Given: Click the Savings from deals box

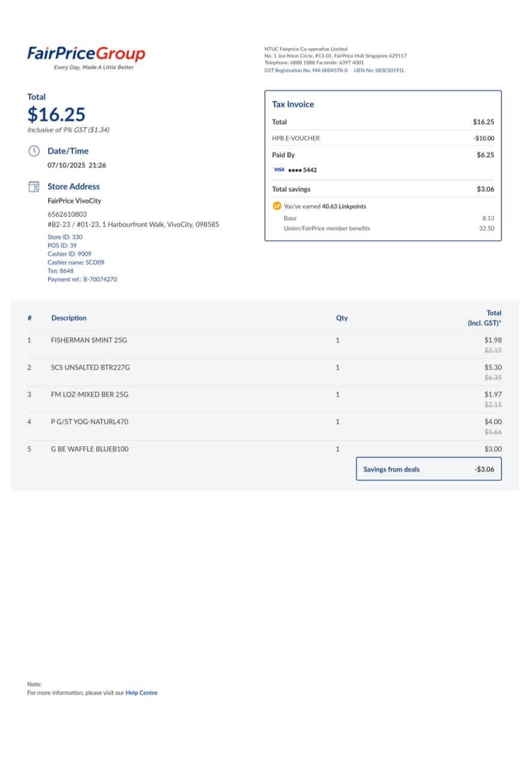Looking at the screenshot, I should (429, 469).
